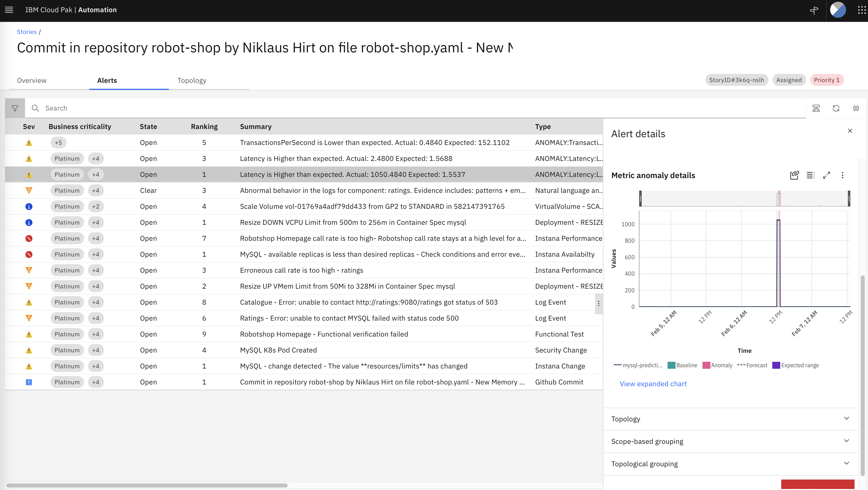Grab the left chart zoom range handle
Image resolution: width=868 pixels, height=490 pixels.
tap(640, 199)
